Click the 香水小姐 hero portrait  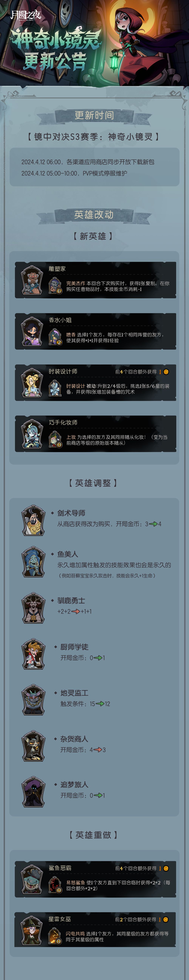pyautogui.click(x=32, y=331)
